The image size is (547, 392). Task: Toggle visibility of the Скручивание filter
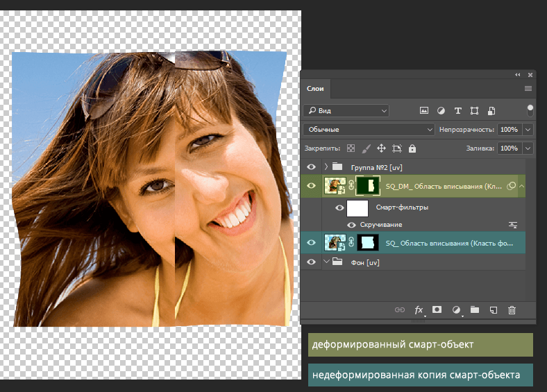[351, 225]
